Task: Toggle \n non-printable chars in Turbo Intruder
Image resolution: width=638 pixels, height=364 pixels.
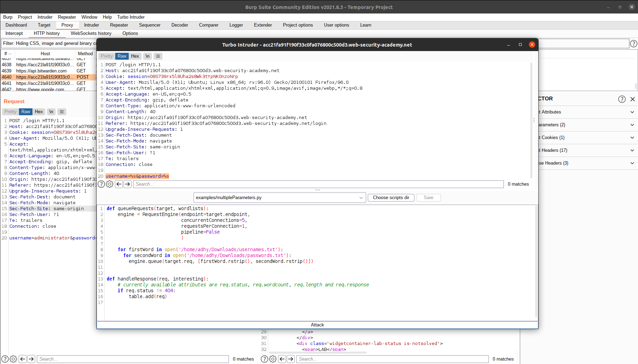Action: [x=148, y=56]
